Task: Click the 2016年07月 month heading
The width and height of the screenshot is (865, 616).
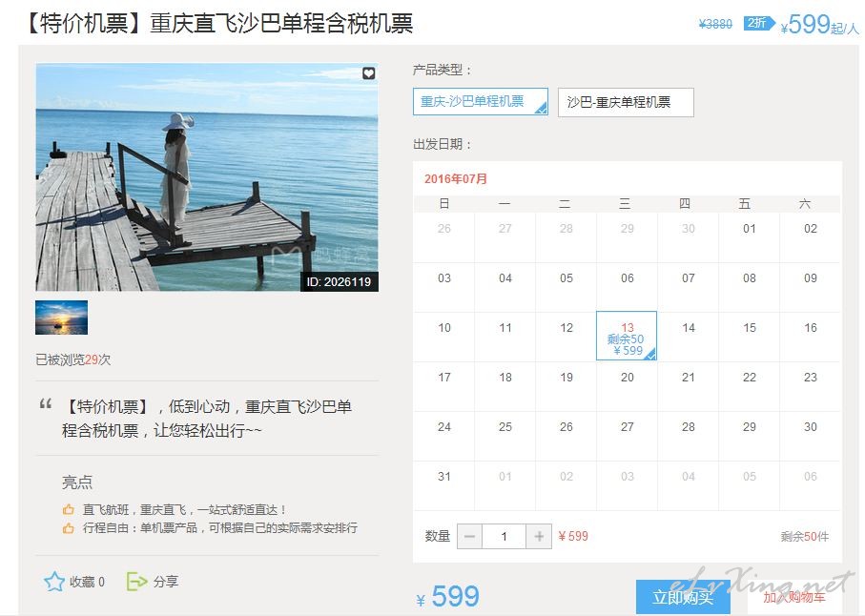Action: coord(456,178)
